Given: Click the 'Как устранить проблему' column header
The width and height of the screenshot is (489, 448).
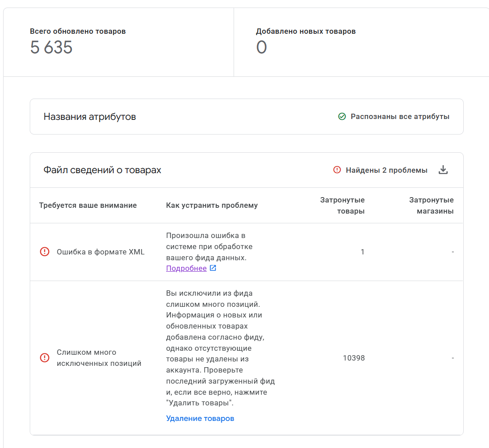Looking at the screenshot, I should coord(212,205).
